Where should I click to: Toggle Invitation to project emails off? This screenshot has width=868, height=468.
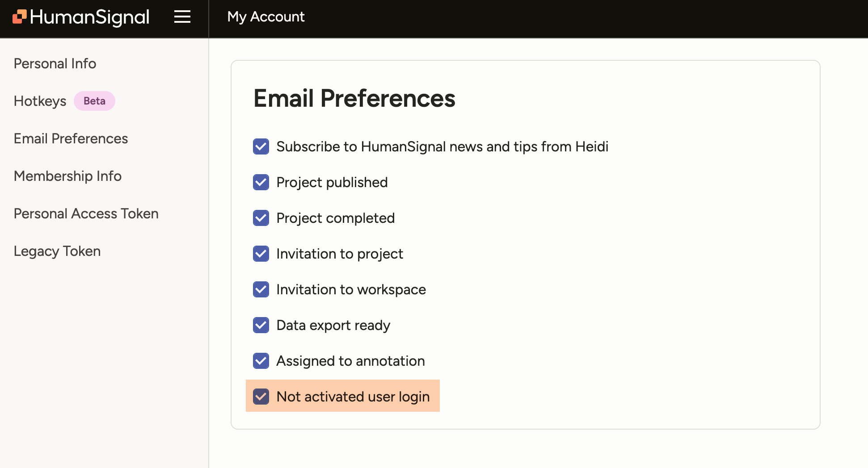(261, 254)
